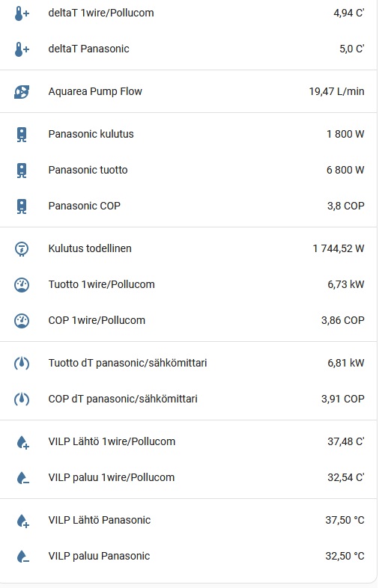388x588 pixels.
Task: Click heater icon next to Panasonic COP
Action: [x=22, y=206]
